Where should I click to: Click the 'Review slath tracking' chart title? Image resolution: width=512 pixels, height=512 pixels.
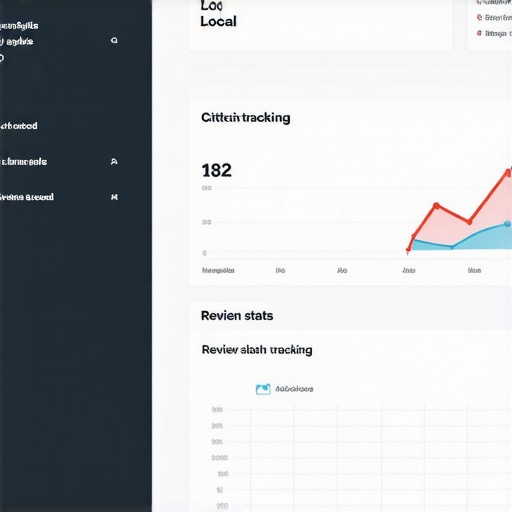click(257, 350)
